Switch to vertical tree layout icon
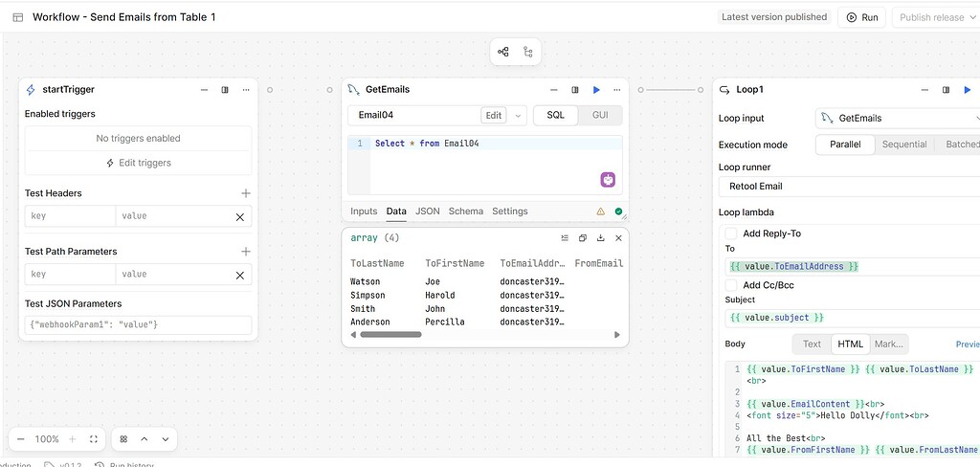Screen dimensions: 980x467 click(x=528, y=52)
